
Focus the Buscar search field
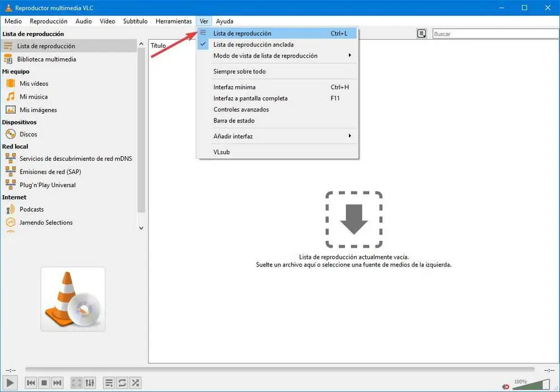click(x=496, y=34)
